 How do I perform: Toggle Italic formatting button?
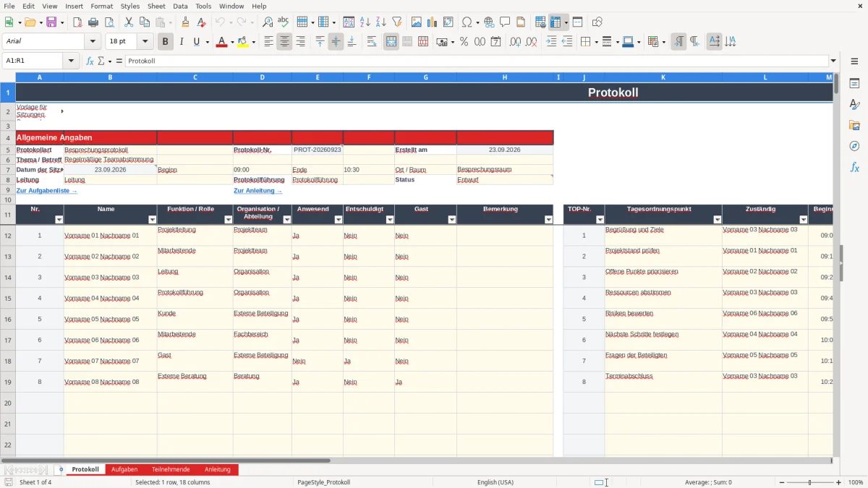click(181, 42)
